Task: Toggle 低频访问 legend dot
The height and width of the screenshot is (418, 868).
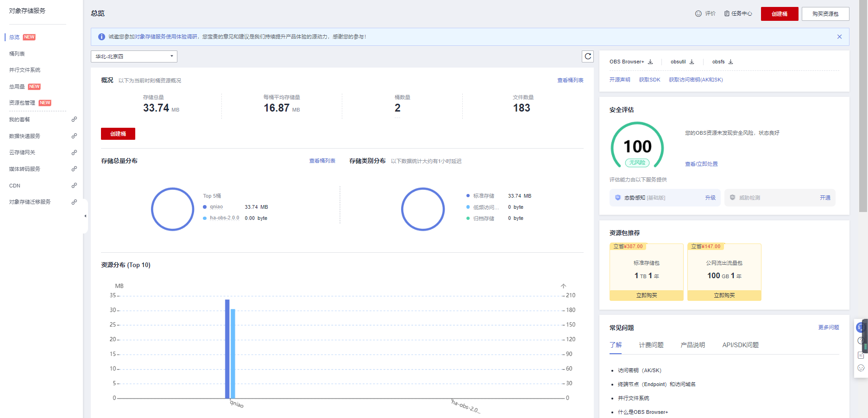Action: pos(468,207)
